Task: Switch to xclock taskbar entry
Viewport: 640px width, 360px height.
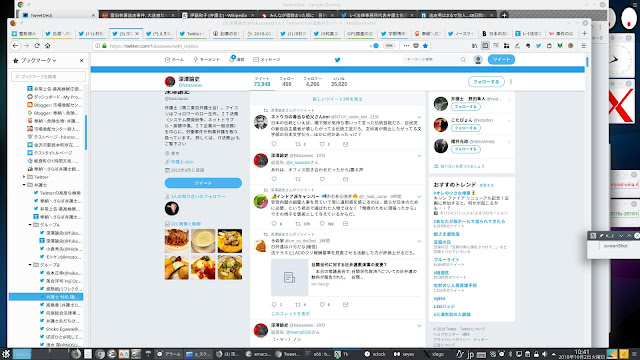Action: point(375,354)
